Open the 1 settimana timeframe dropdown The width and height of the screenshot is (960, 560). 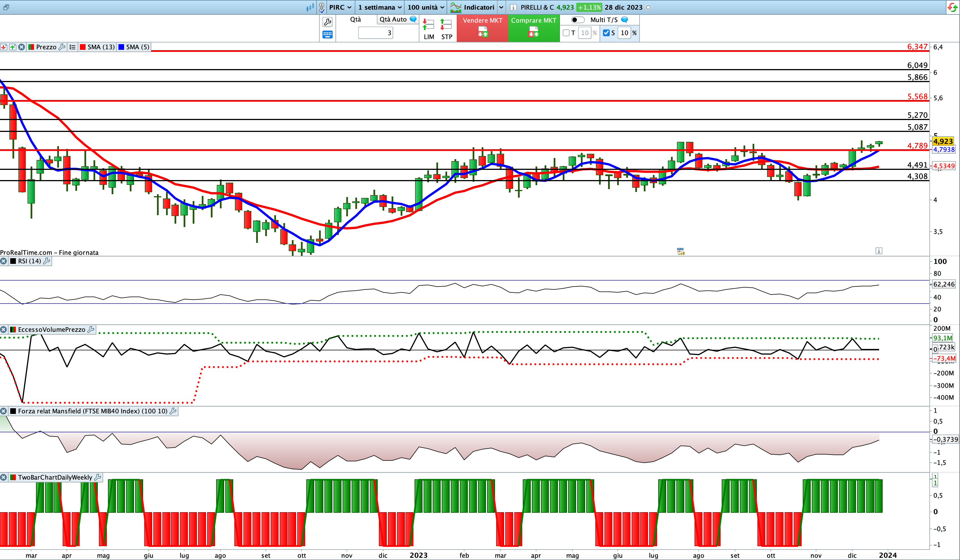coord(380,7)
